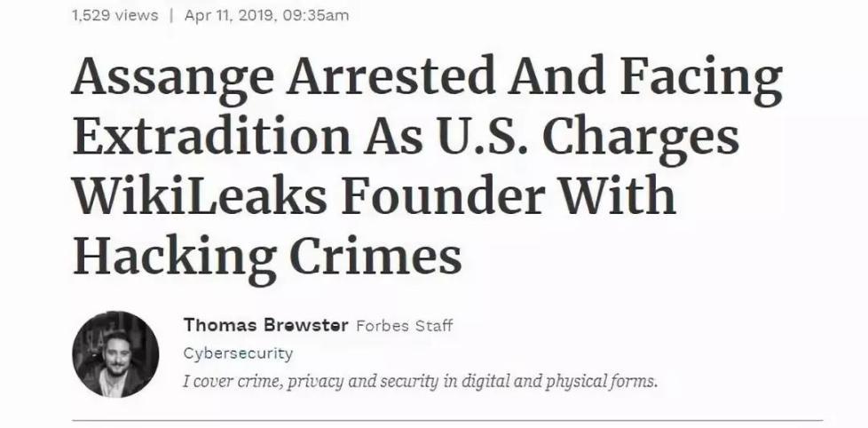Click the 1,529 views counter
Viewport: 868px width, 428px height.
(x=115, y=15)
